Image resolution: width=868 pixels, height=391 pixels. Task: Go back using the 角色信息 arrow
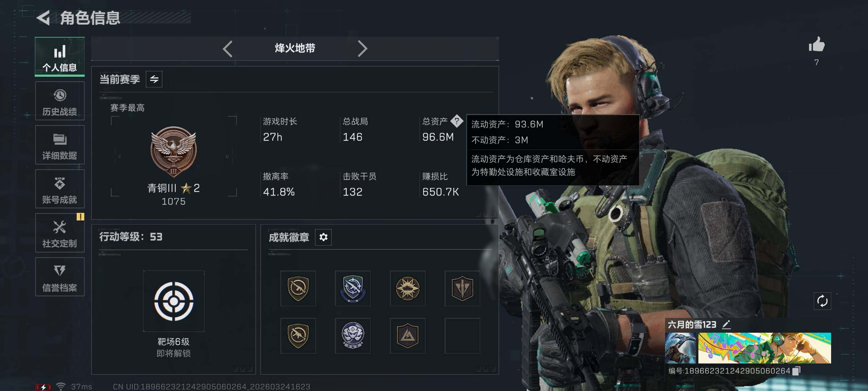pos(43,18)
